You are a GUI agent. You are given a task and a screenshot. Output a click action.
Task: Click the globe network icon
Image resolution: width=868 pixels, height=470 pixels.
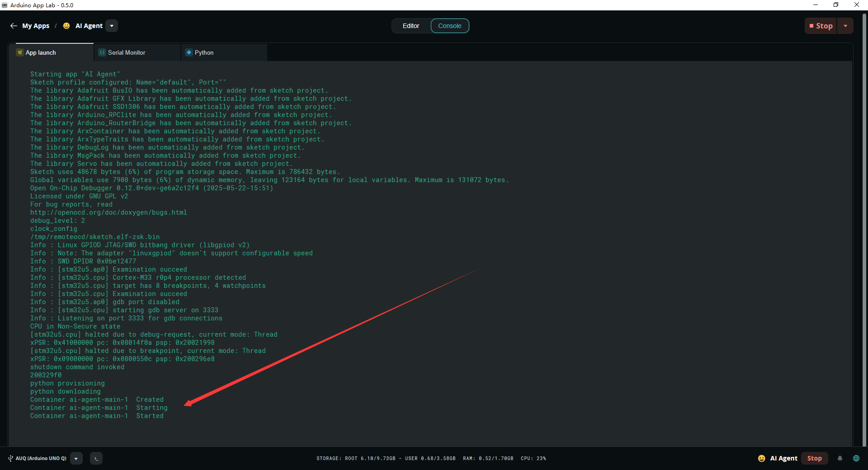point(856,458)
